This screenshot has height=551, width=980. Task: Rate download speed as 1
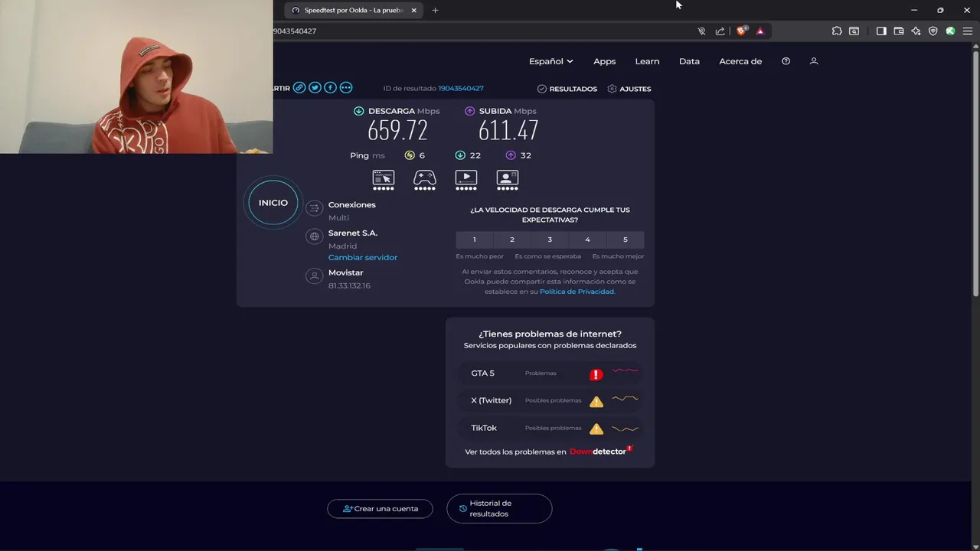474,240
